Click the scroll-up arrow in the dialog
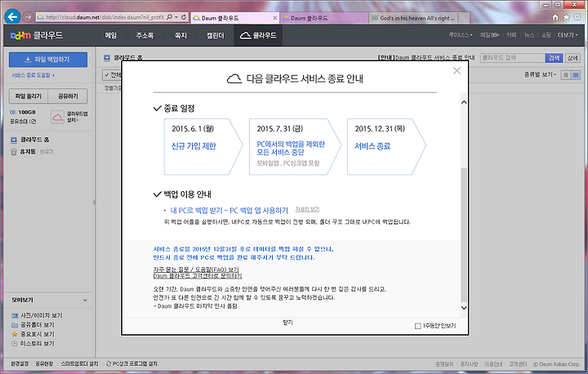 tap(464, 102)
